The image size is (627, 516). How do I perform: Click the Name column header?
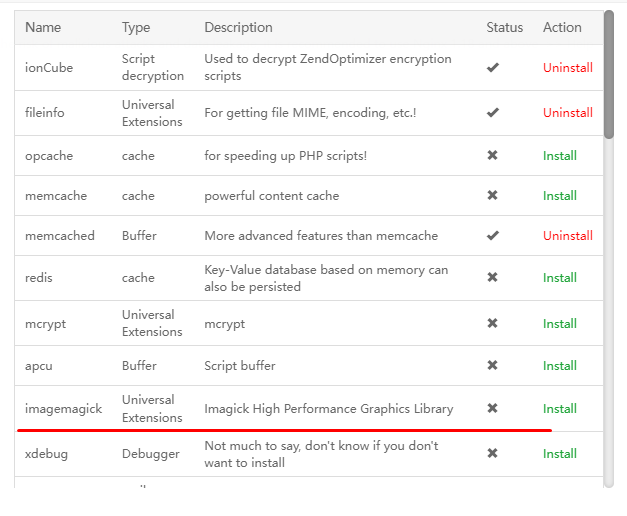coord(43,28)
